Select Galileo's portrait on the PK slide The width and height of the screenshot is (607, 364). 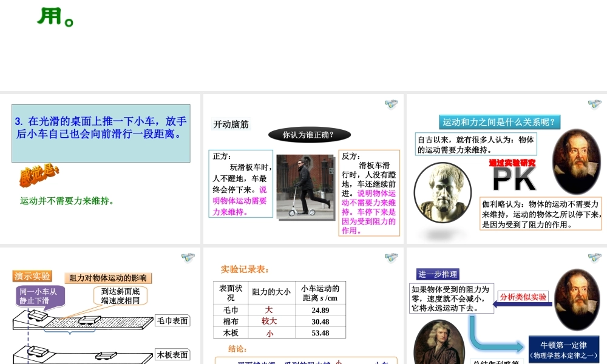[577, 161]
